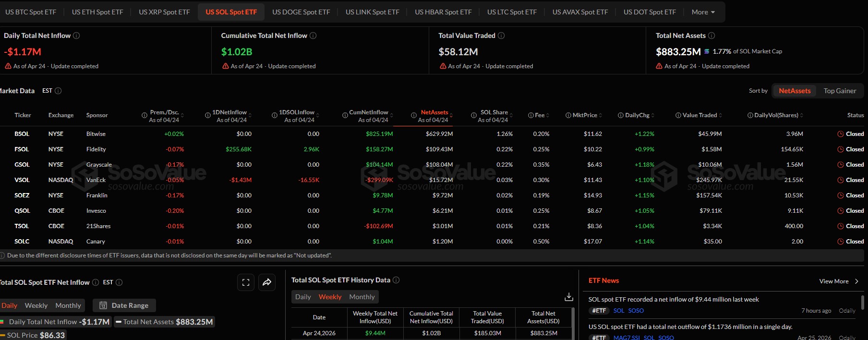The width and height of the screenshot is (868, 340).
Task: Select Monthly tab in history data panel
Action: (x=362, y=297)
